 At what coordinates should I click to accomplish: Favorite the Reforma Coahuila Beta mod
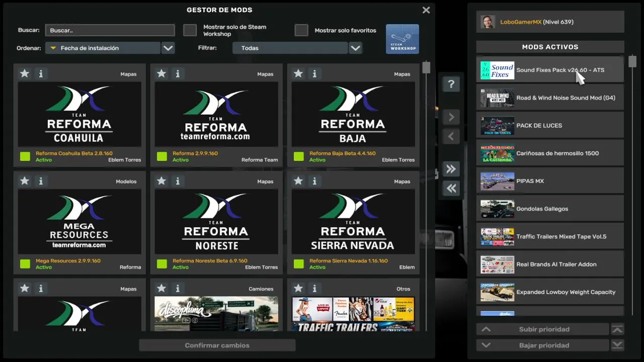pos(25,74)
